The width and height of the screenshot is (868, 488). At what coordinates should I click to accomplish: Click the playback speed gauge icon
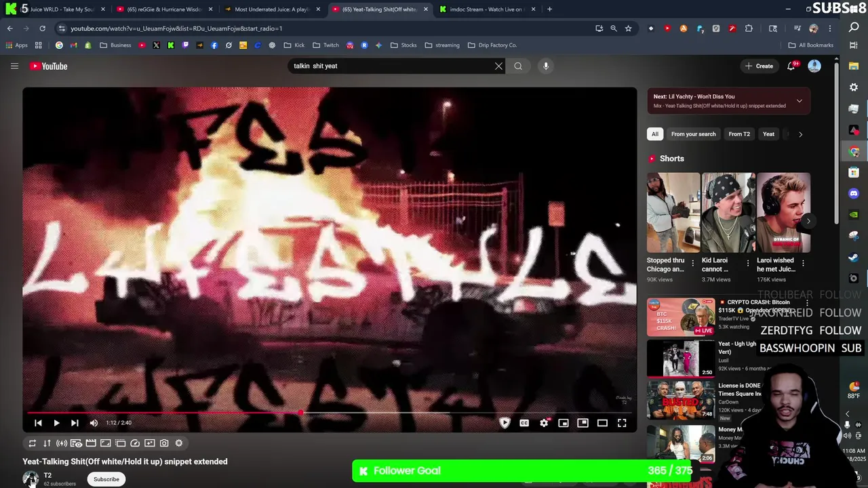click(135, 443)
